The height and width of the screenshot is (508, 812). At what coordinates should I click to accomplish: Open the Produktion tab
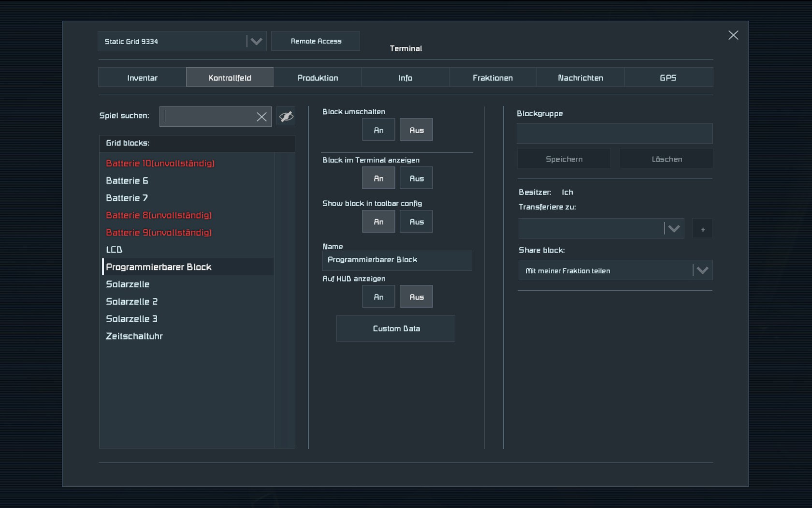(x=318, y=78)
